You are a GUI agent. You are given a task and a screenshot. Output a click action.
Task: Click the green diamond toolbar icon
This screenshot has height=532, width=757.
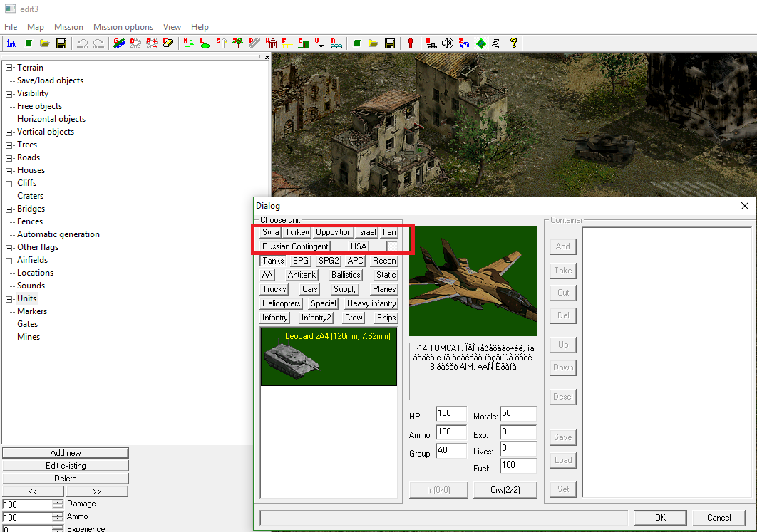coord(481,43)
